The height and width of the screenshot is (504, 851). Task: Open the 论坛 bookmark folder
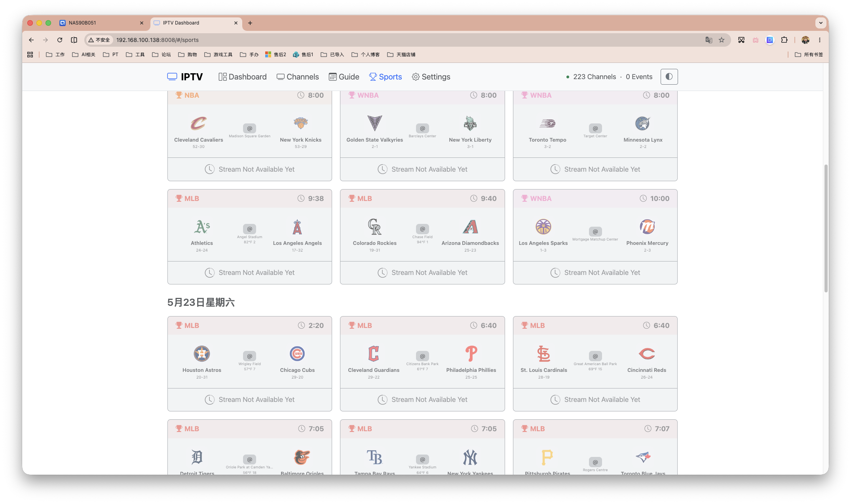(x=161, y=55)
